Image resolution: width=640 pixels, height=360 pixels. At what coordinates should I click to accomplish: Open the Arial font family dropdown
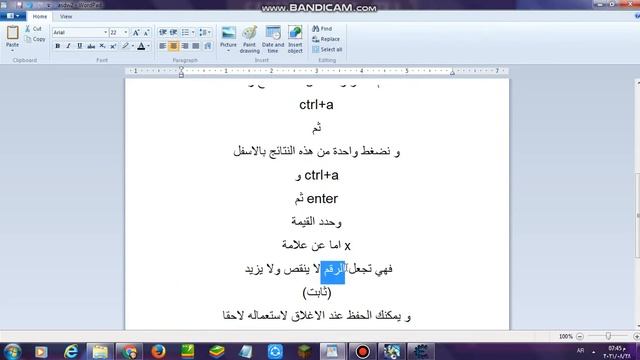click(x=105, y=32)
